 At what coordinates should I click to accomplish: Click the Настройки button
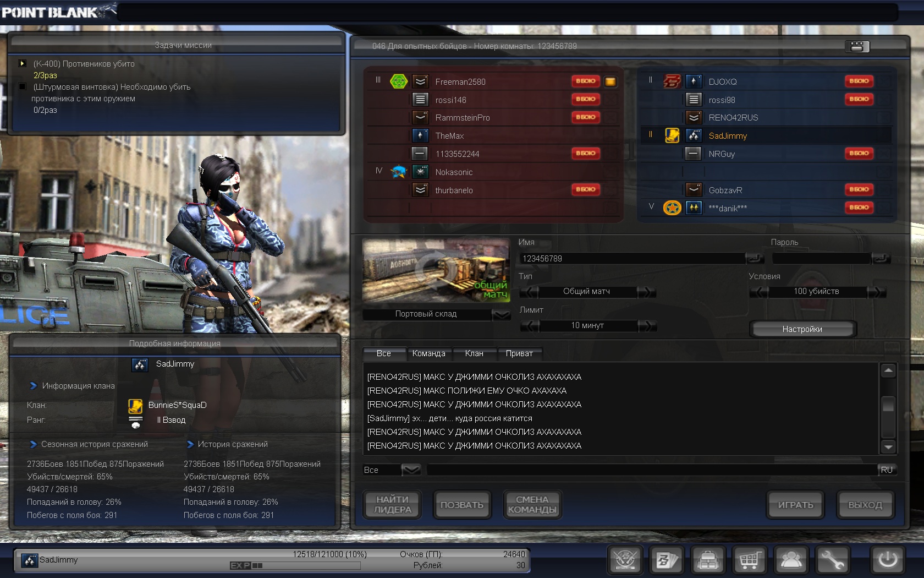pos(802,329)
